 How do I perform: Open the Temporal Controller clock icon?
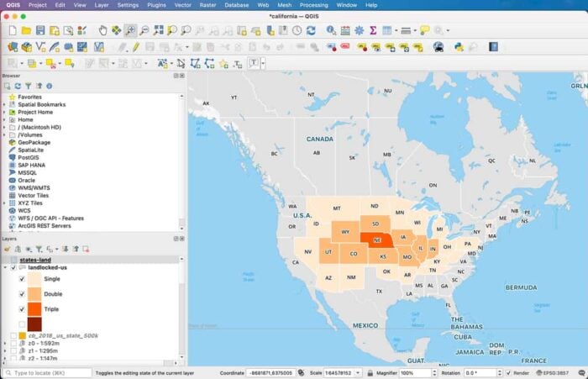click(x=297, y=30)
